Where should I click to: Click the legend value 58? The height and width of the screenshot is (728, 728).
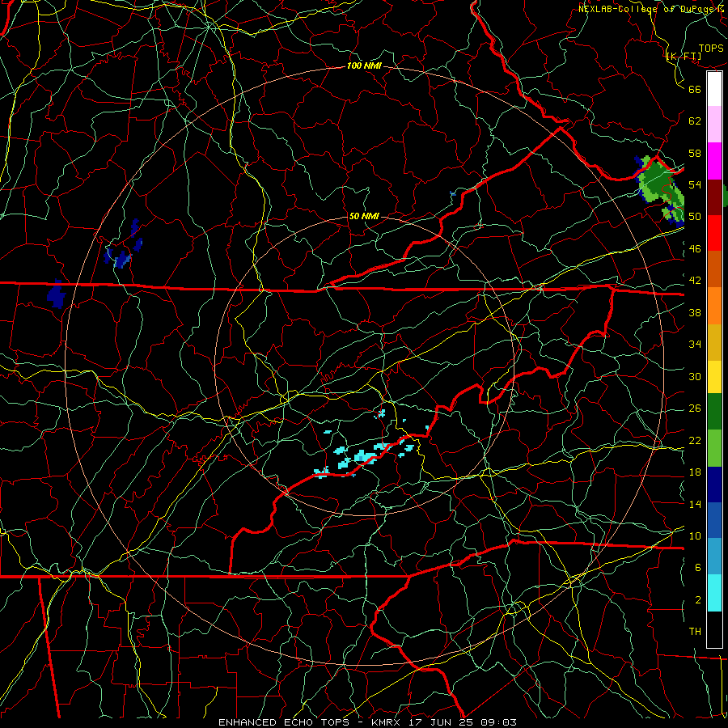(695, 153)
